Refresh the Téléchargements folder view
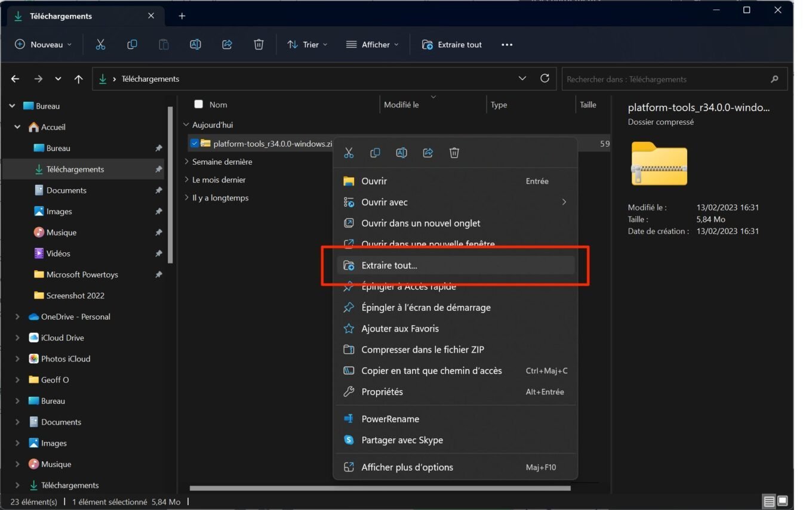 (x=545, y=78)
